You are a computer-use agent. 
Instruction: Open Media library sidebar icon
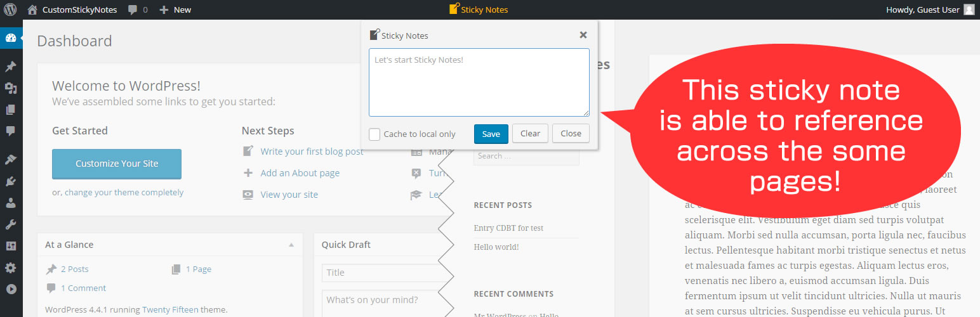[11, 88]
